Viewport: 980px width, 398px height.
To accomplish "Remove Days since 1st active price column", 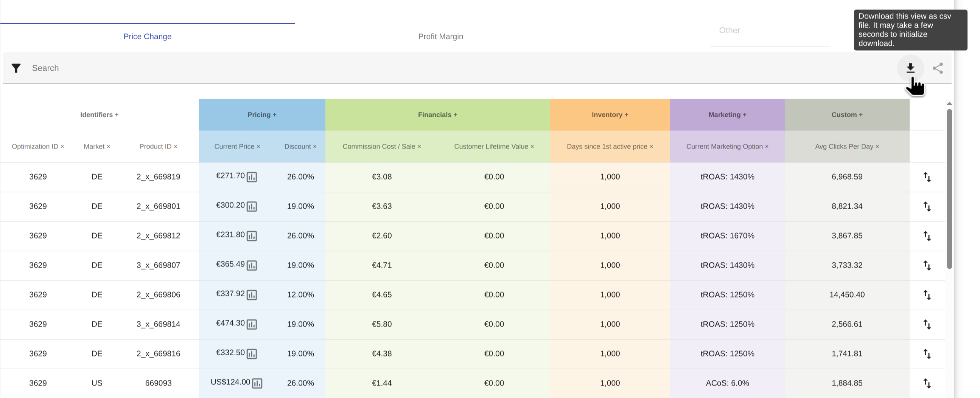I will pos(651,147).
